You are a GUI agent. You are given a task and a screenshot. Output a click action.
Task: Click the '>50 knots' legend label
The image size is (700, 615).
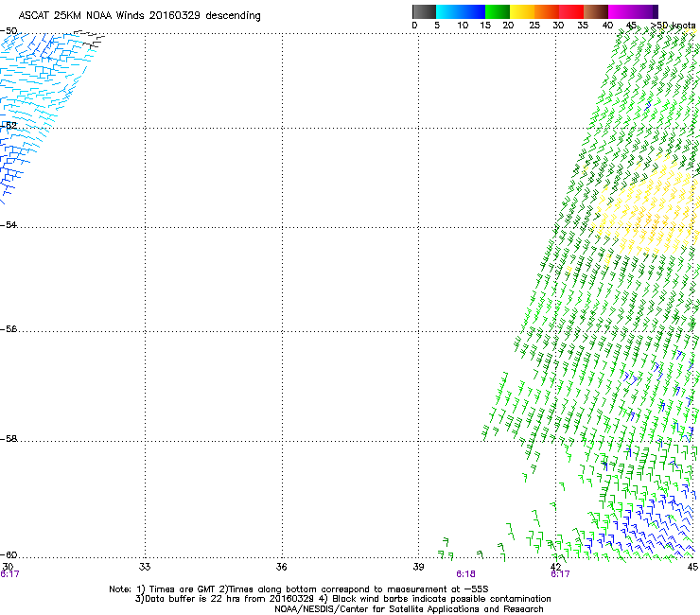tap(673, 26)
